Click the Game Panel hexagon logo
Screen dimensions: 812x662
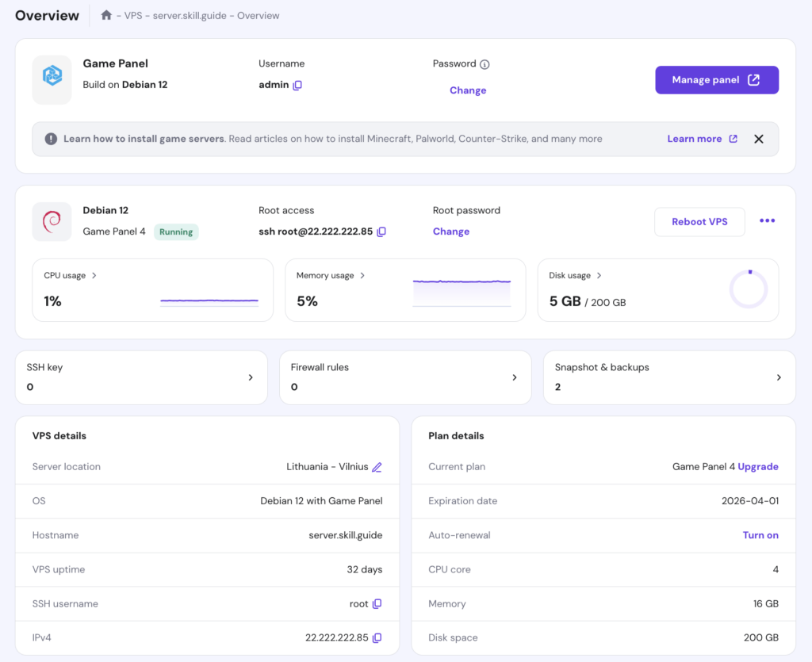click(52, 79)
